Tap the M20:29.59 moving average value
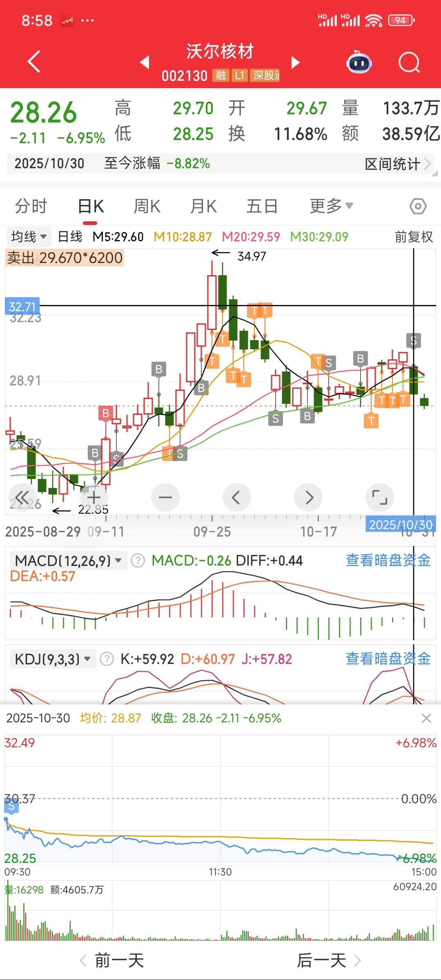 tap(251, 237)
